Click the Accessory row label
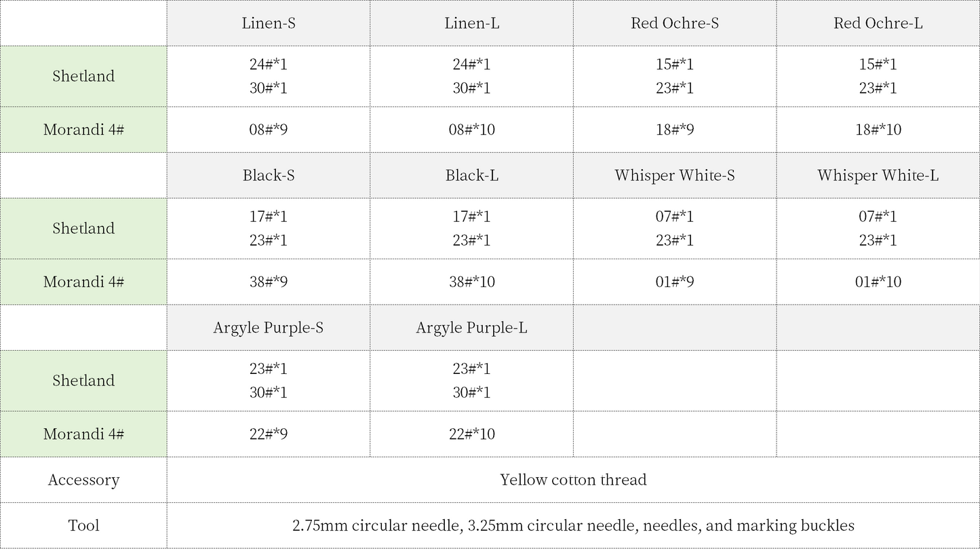The height and width of the screenshot is (549, 980). coord(83,480)
